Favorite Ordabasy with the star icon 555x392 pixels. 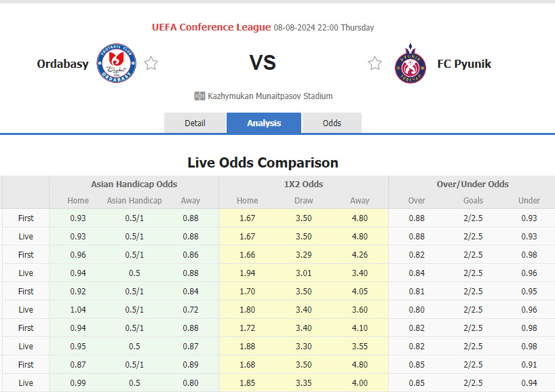(151, 64)
